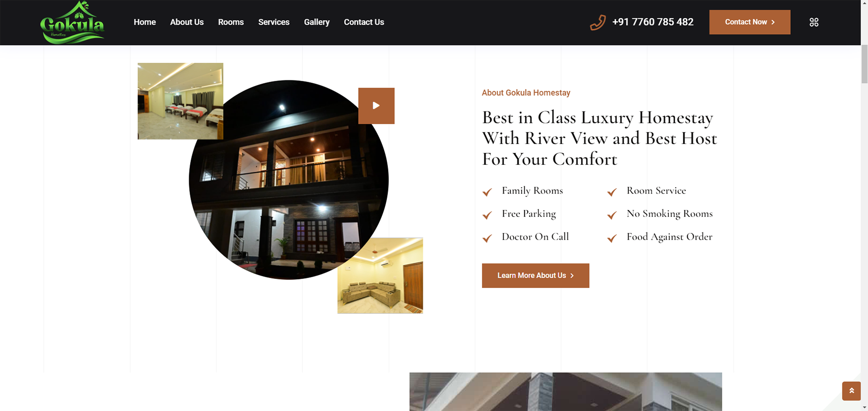Open the Home menu item
868x411 pixels.
[144, 22]
